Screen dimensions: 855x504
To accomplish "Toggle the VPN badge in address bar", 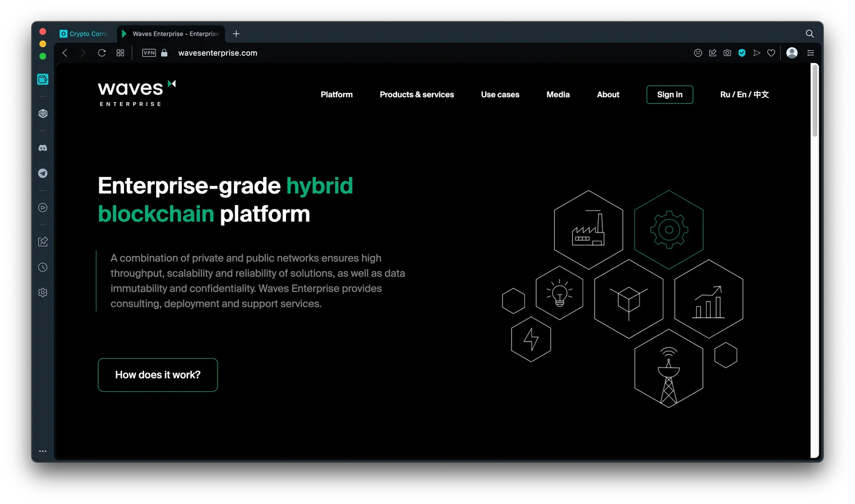I will [149, 53].
